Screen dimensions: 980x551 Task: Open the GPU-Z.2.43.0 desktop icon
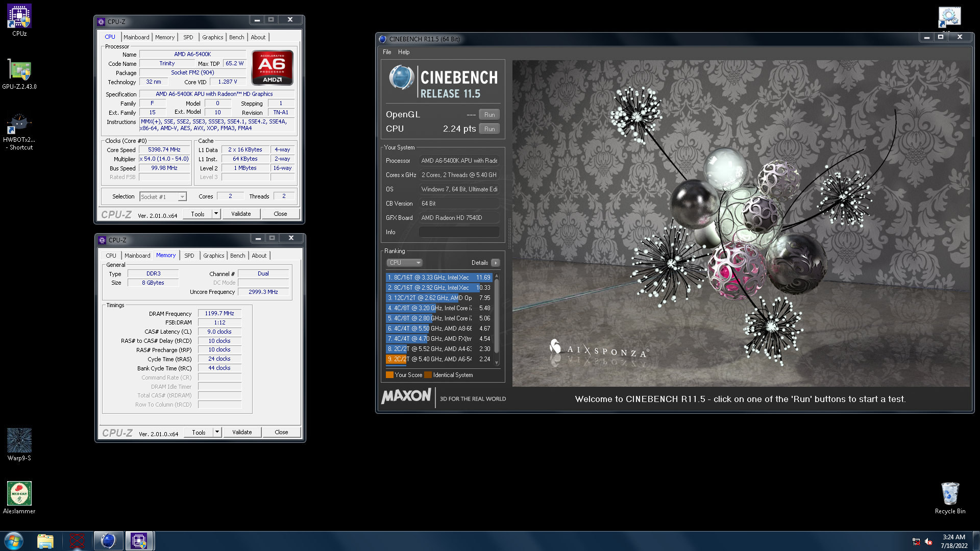19,74
